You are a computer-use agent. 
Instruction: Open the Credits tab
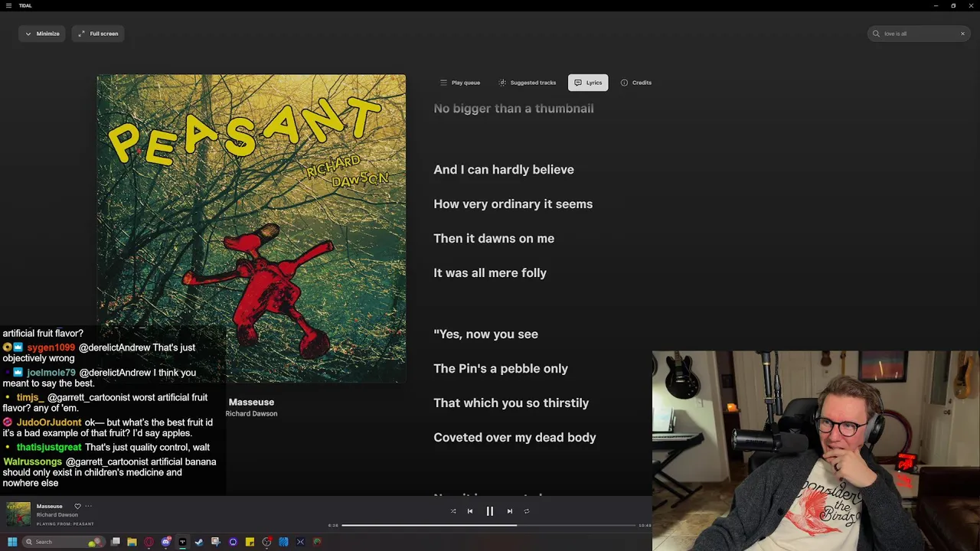[636, 83]
